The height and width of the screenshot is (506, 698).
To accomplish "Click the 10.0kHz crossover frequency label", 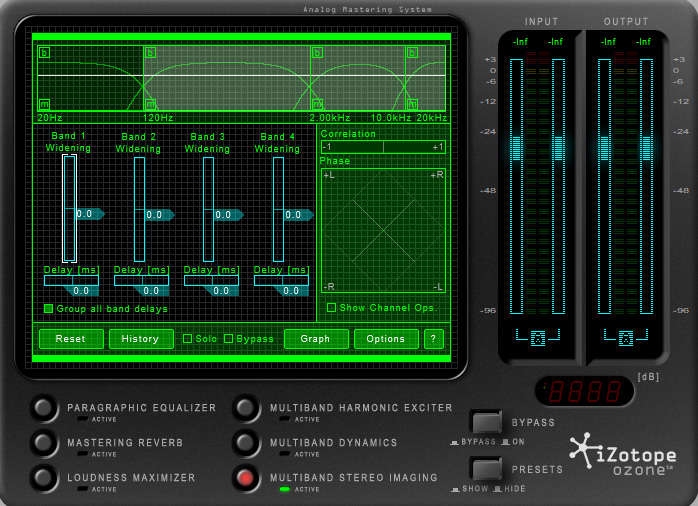I will click(x=391, y=118).
